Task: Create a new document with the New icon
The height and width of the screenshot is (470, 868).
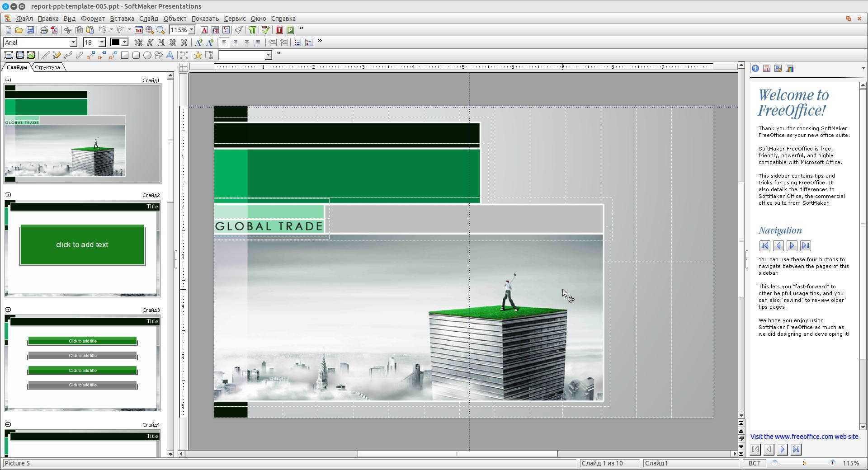Action: coord(8,30)
